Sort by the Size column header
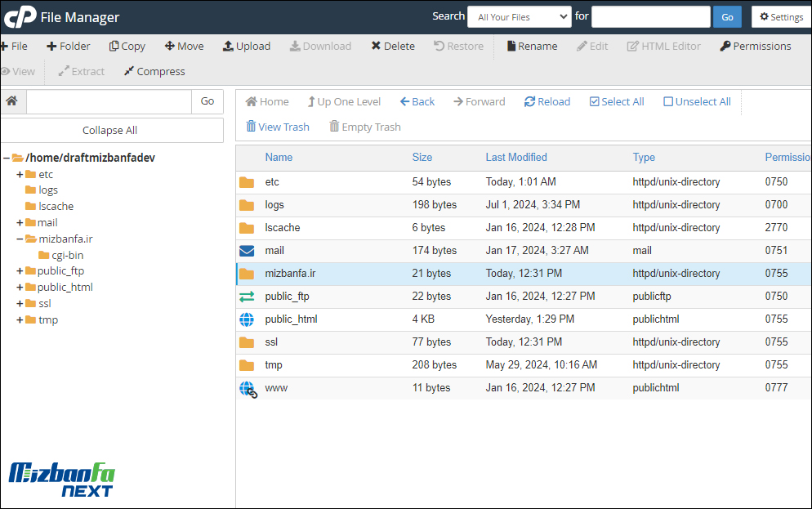Viewport: 812px width, 509px height. pyautogui.click(x=422, y=158)
